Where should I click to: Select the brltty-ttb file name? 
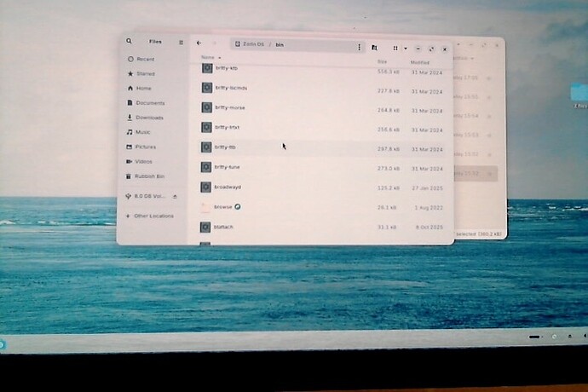(225, 147)
